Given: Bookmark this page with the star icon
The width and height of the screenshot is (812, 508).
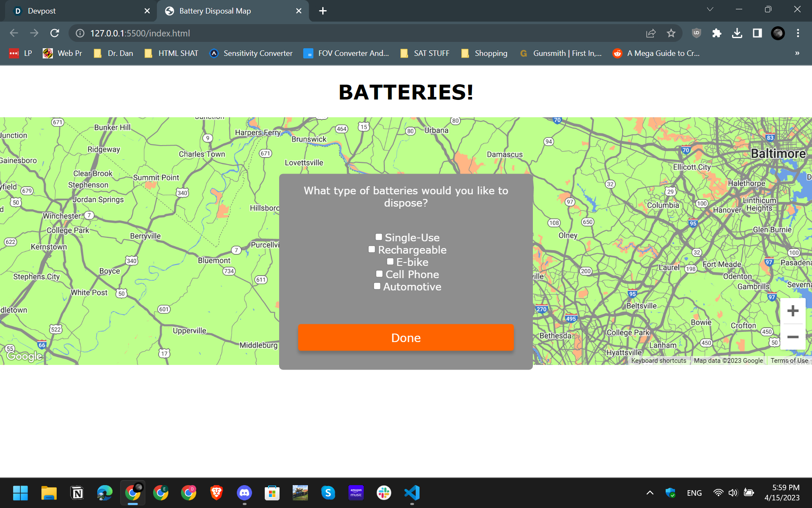Looking at the screenshot, I should [x=671, y=33].
